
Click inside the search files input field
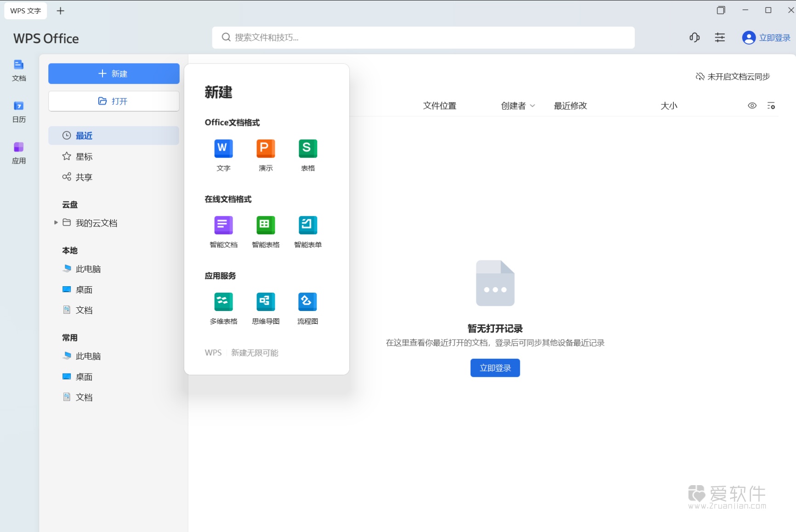pyautogui.click(x=422, y=38)
